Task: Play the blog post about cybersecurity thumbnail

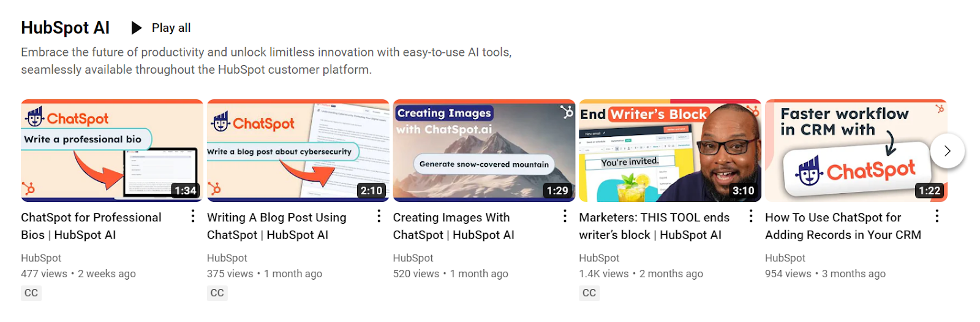Action: pyautogui.click(x=298, y=150)
